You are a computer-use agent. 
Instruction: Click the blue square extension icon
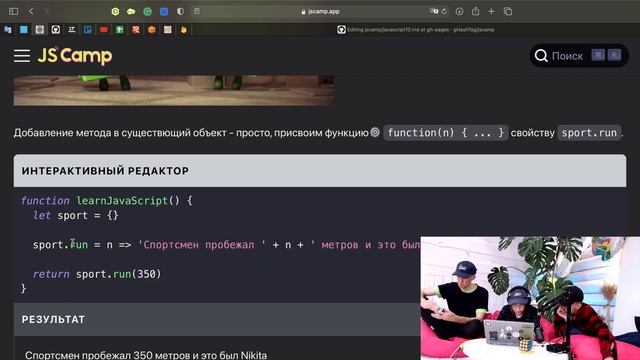164,11
